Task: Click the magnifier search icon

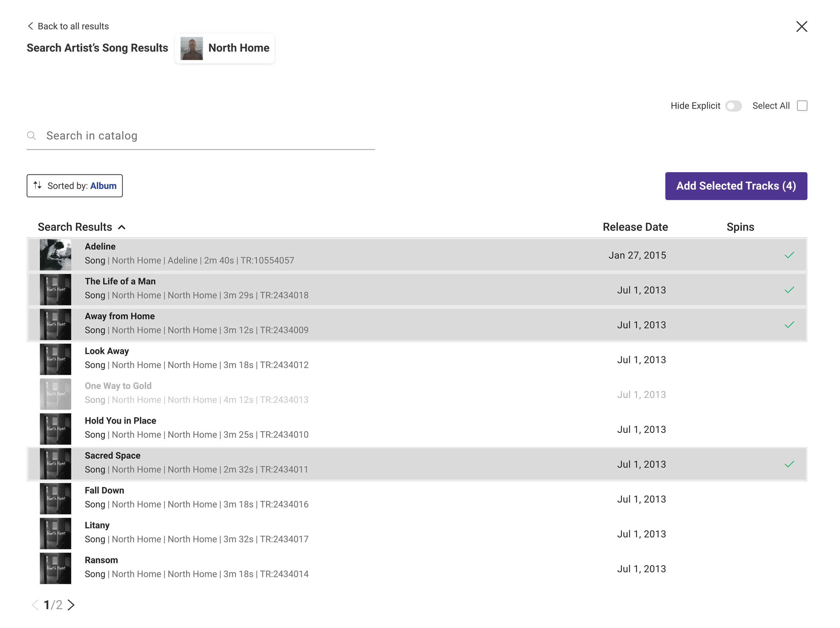Action: [32, 135]
